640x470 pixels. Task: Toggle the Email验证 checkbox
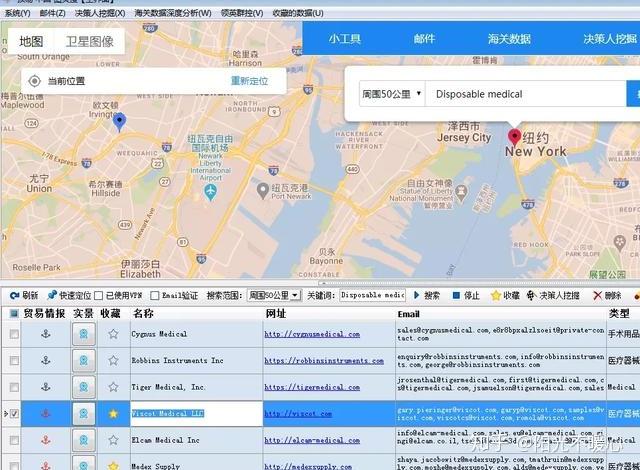[155, 295]
